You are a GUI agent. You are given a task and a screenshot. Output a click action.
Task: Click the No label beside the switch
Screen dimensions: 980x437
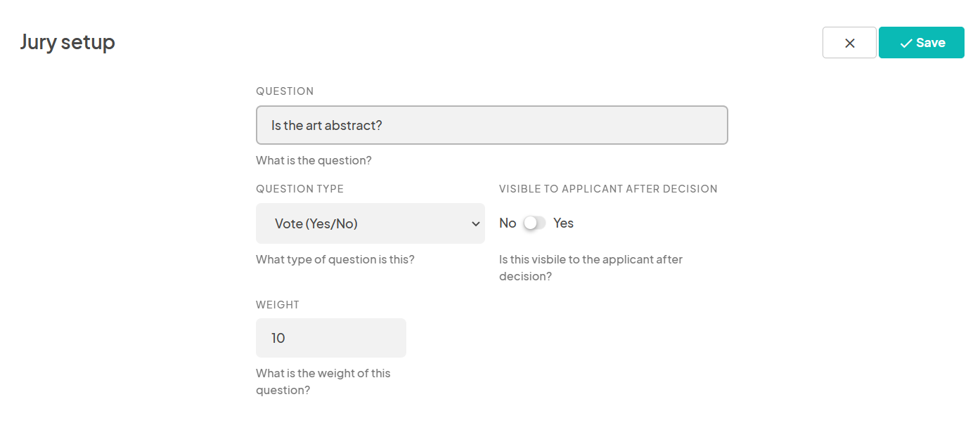pos(508,223)
